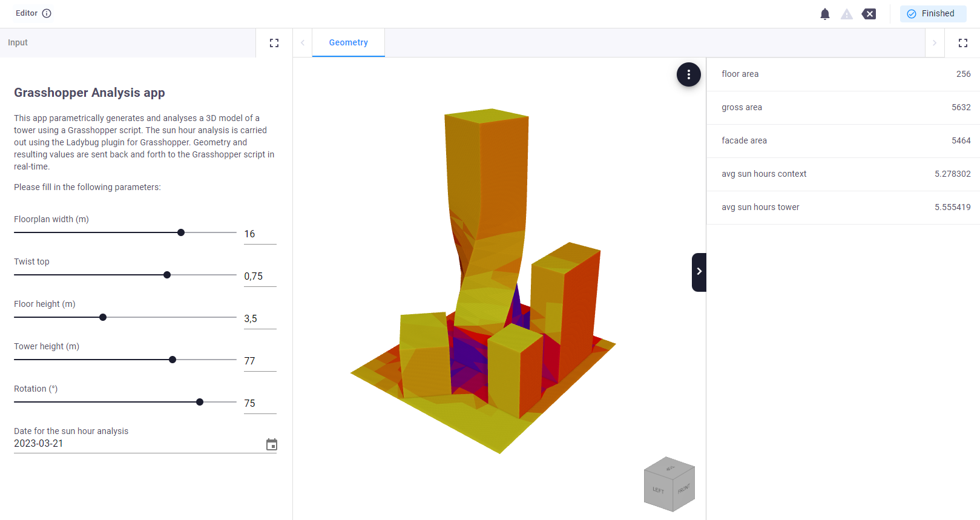980x520 pixels.
Task: Click the Input panel header label
Action: pyautogui.click(x=18, y=43)
